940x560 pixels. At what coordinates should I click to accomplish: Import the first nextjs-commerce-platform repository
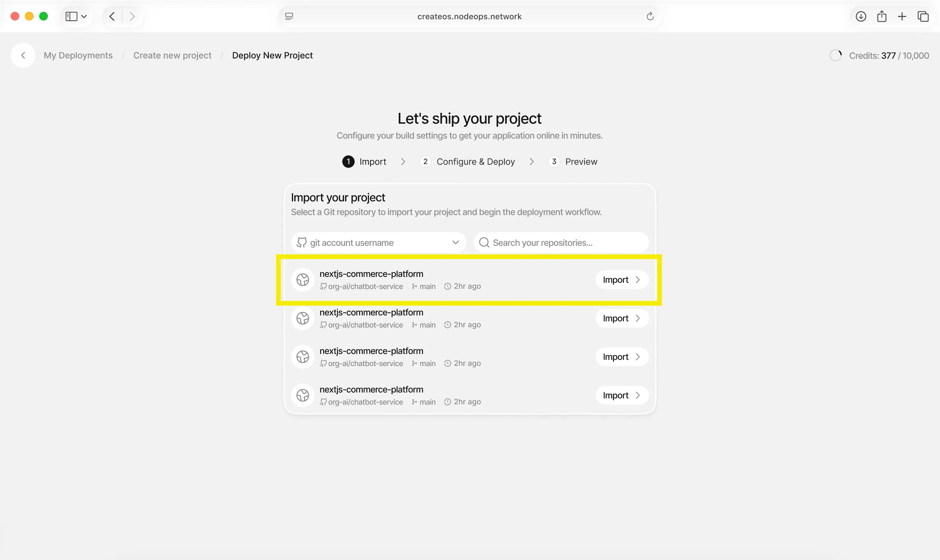(x=621, y=280)
